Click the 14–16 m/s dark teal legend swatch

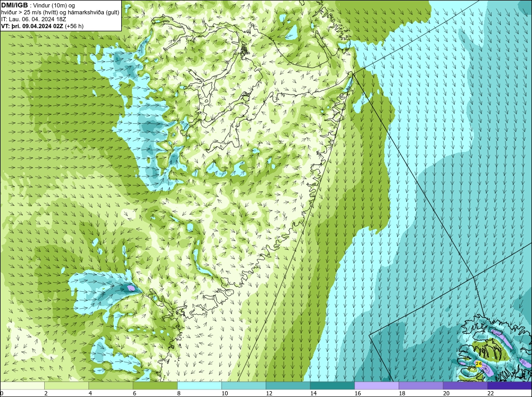[x=332, y=386]
